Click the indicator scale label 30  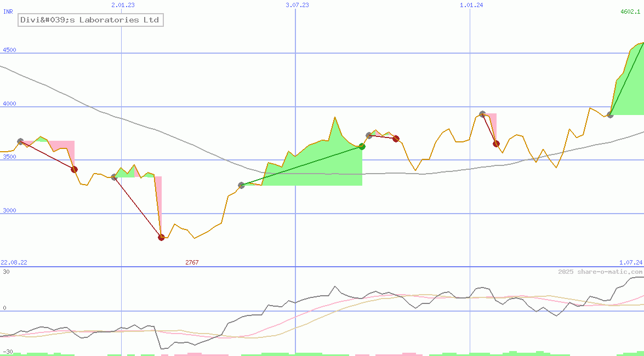tap(6, 272)
